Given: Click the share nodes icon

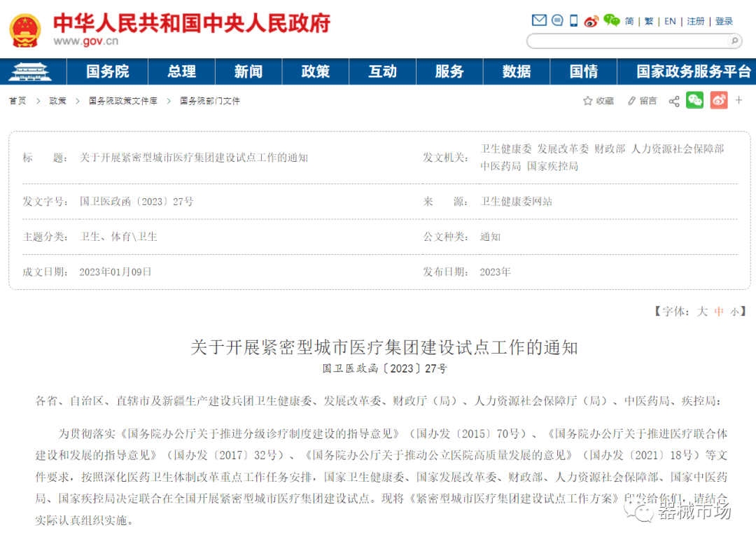Looking at the screenshot, I should (674, 101).
